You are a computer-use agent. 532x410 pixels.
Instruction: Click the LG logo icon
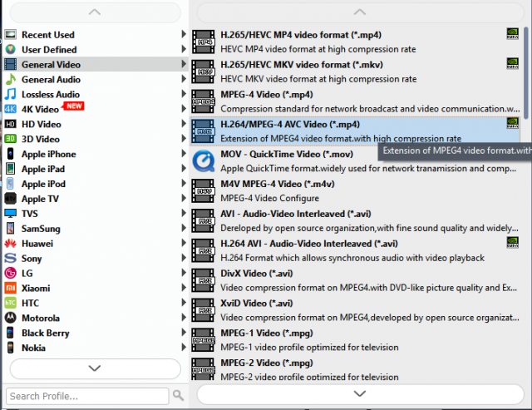11,274
